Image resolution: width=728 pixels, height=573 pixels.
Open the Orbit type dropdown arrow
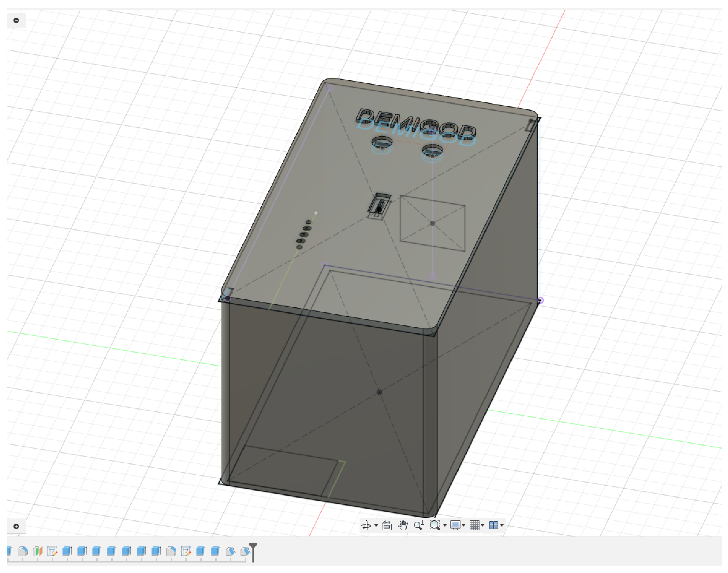pyautogui.click(x=376, y=525)
